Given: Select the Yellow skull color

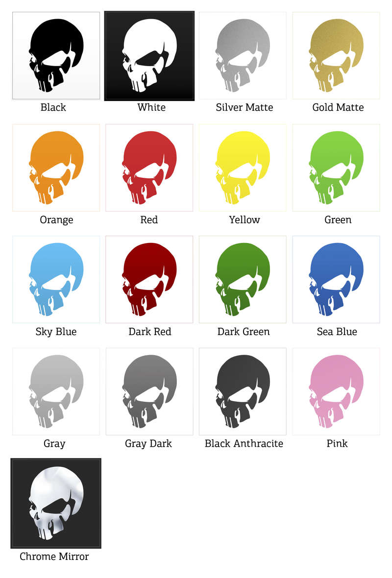Looking at the screenshot, I should 243,168.
